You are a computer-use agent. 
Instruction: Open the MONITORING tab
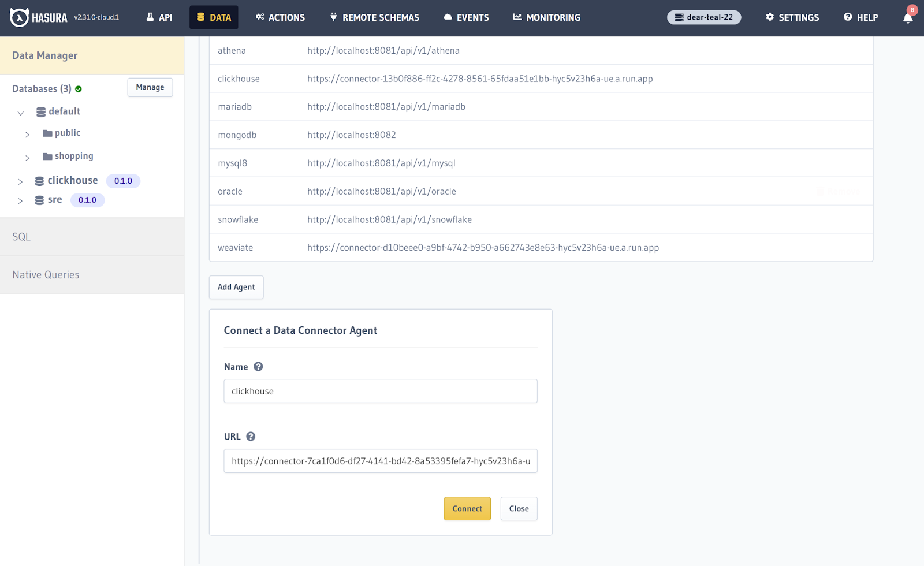tap(547, 17)
